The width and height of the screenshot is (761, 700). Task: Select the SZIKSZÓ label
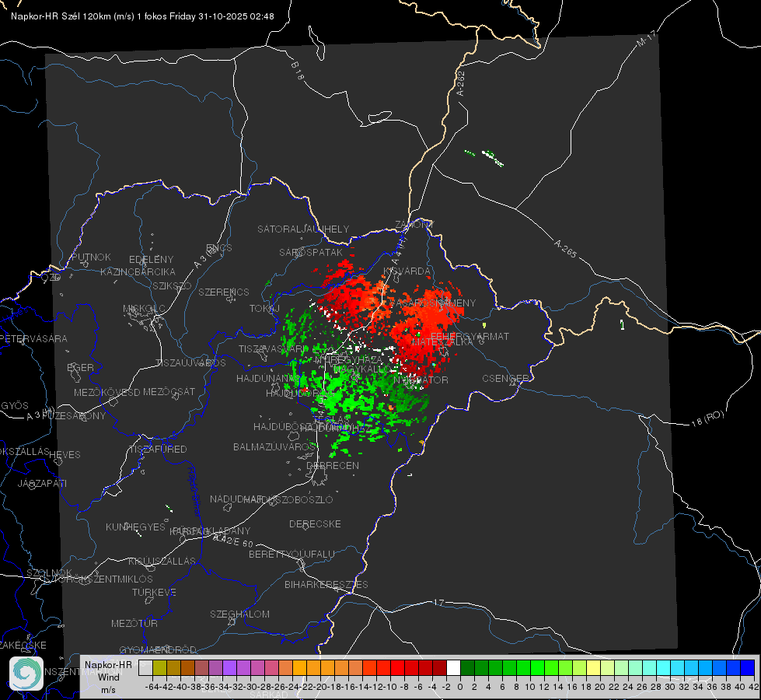173,285
